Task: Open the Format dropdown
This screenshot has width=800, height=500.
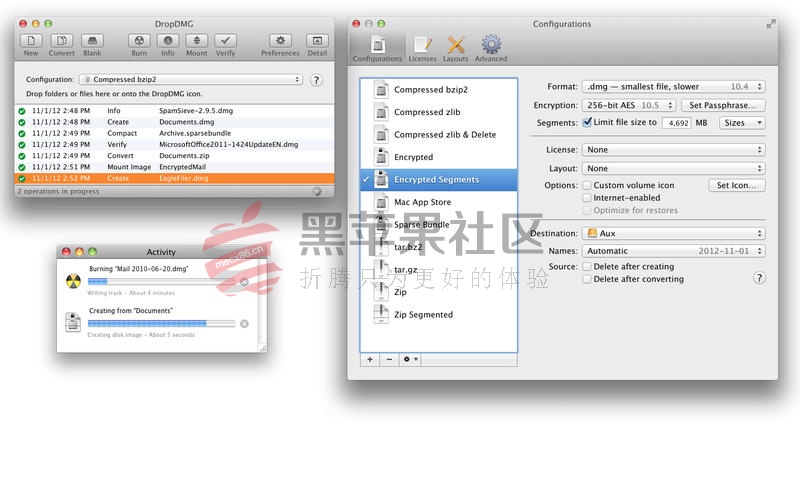Action: (x=673, y=87)
